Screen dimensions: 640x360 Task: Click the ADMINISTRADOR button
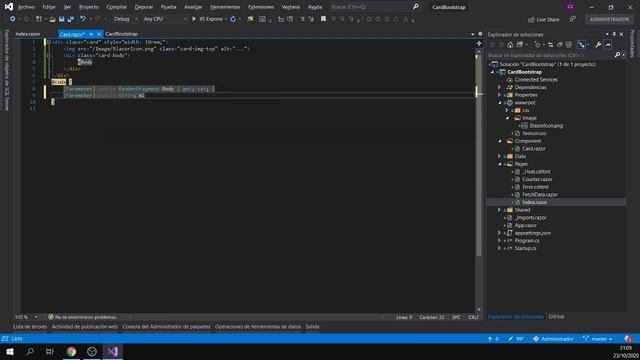click(x=609, y=19)
